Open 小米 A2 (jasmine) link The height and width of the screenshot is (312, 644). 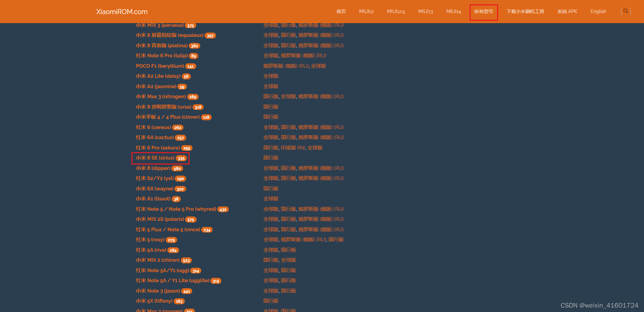(x=156, y=86)
